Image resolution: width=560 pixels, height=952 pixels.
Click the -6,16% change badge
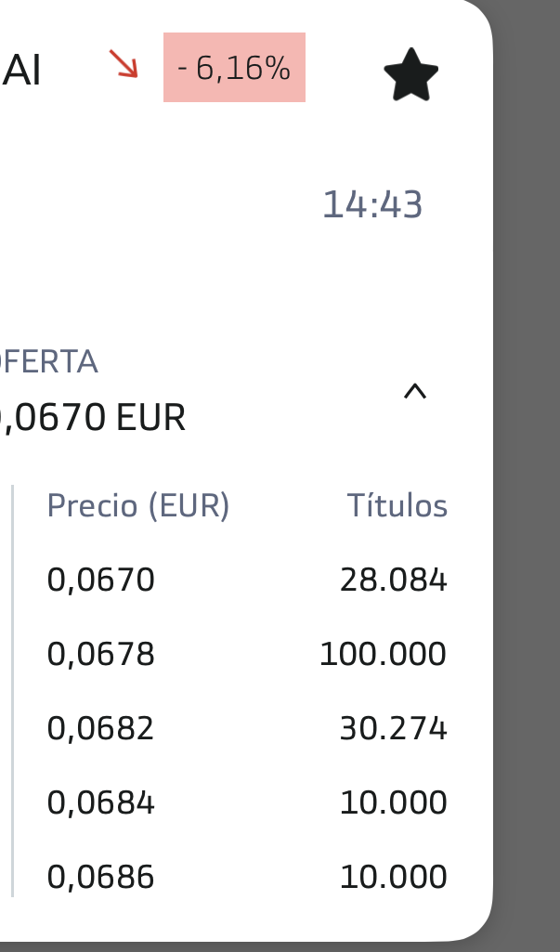pos(234,68)
